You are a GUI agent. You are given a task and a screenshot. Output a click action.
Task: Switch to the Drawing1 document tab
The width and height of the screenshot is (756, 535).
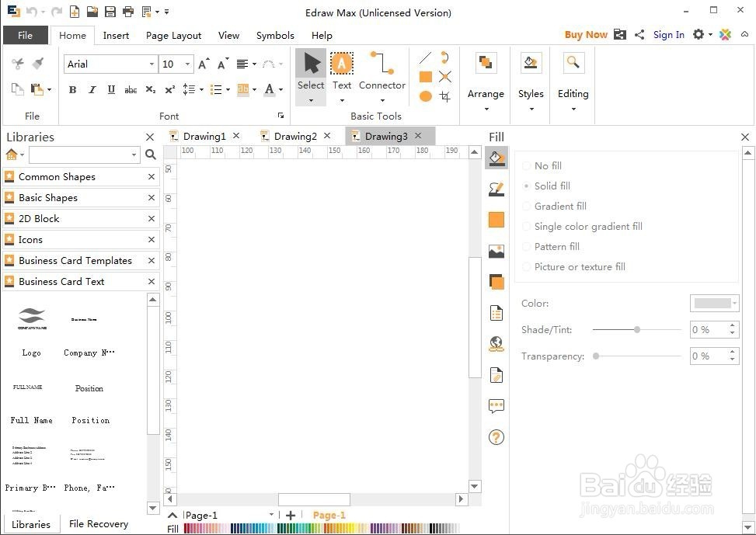(x=204, y=137)
